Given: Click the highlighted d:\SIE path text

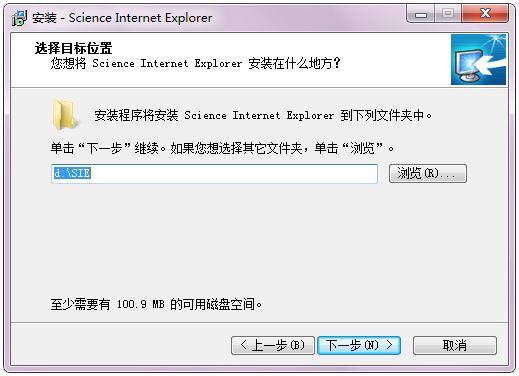Looking at the screenshot, I should point(72,173).
